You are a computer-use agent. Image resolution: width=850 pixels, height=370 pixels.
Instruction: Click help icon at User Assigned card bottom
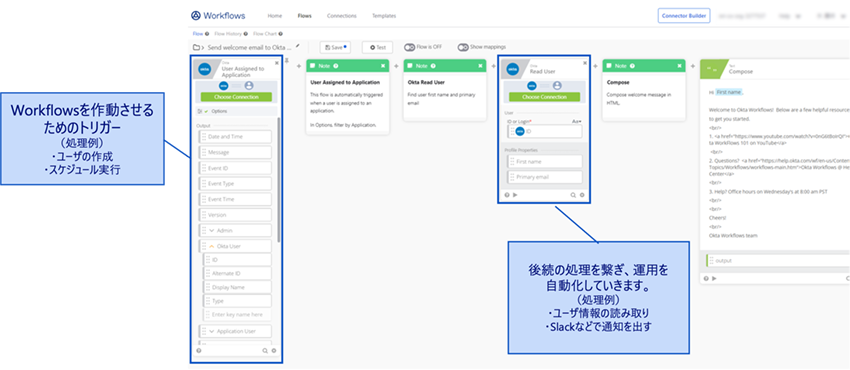pos(199,350)
